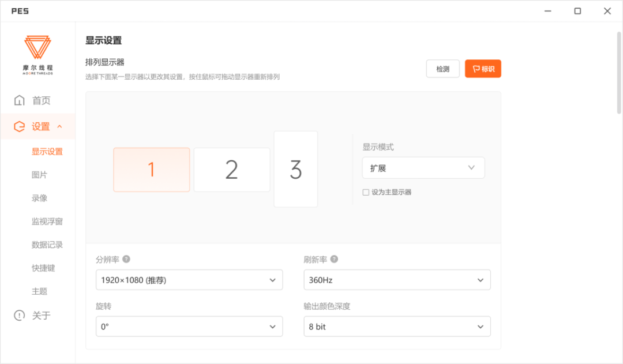Open the 主题 settings page
This screenshot has height=364, width=623.
point(39,291)
